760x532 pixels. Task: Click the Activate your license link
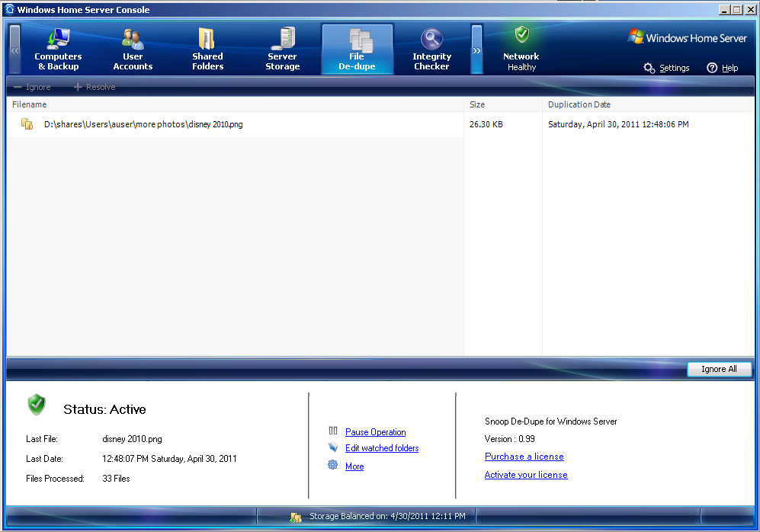526,475
